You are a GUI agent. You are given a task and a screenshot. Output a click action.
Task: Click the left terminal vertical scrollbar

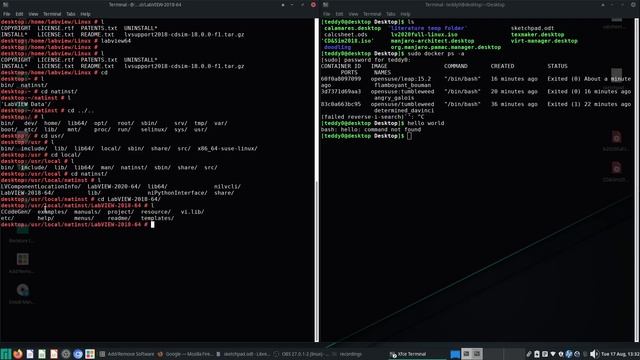[317, 180]
